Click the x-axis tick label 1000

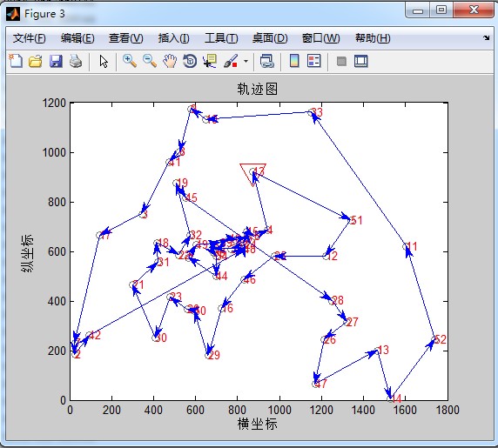point(279,410)
